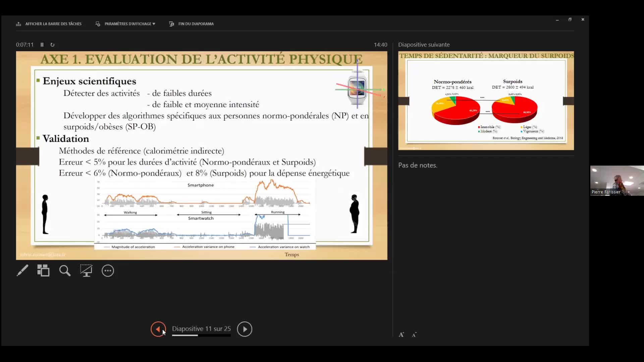Image resolution: width=644 pixels, height=362 pixels.
Task: Go back to the previous slide arrow
Action: coord(158,329)
